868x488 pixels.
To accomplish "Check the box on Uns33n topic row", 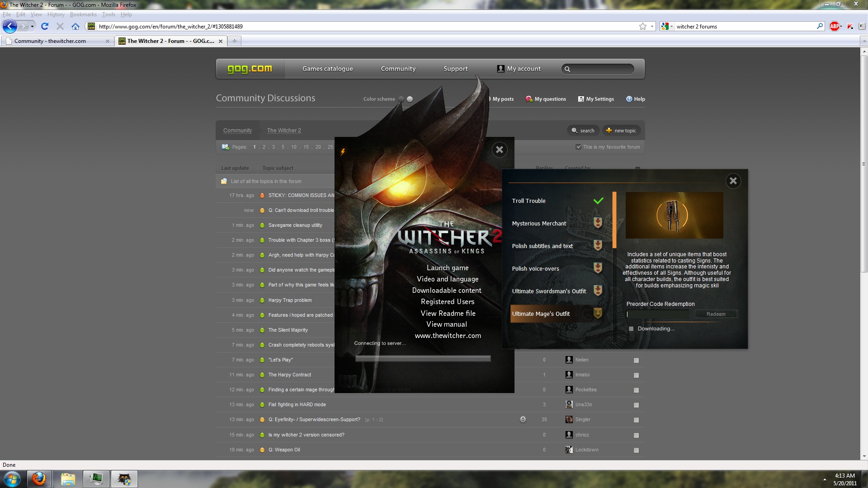I will tap(636, 405).
